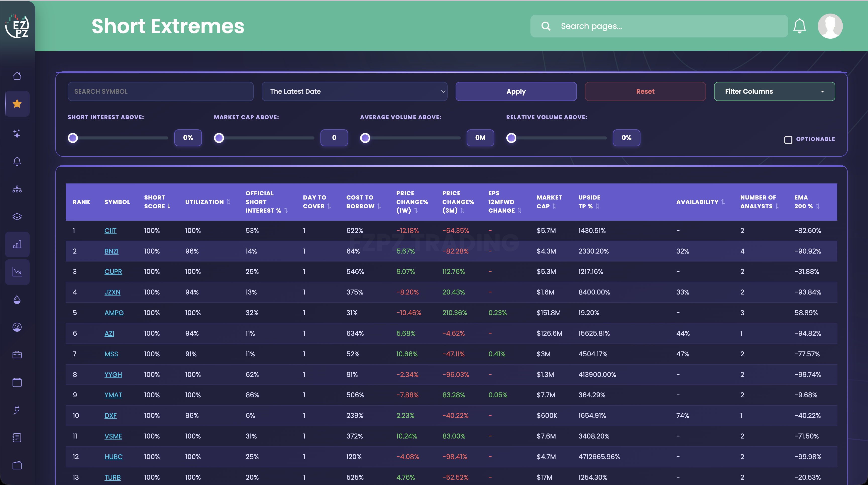Image resolution: width=868 pixels, height=485 pixels.
Task: Open the AMPG symbol link
Action: click(x=114, y=313)
